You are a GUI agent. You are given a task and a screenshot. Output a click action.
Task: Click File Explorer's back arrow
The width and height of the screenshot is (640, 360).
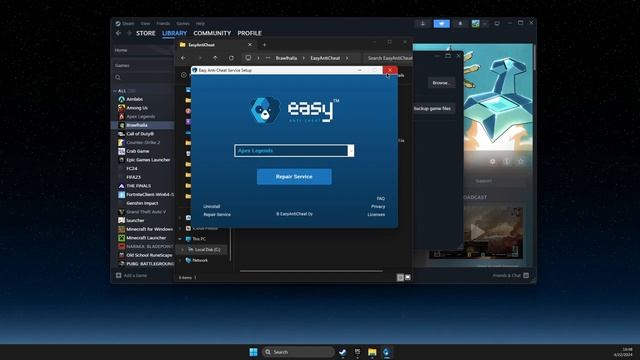click(x=183, y=58)
